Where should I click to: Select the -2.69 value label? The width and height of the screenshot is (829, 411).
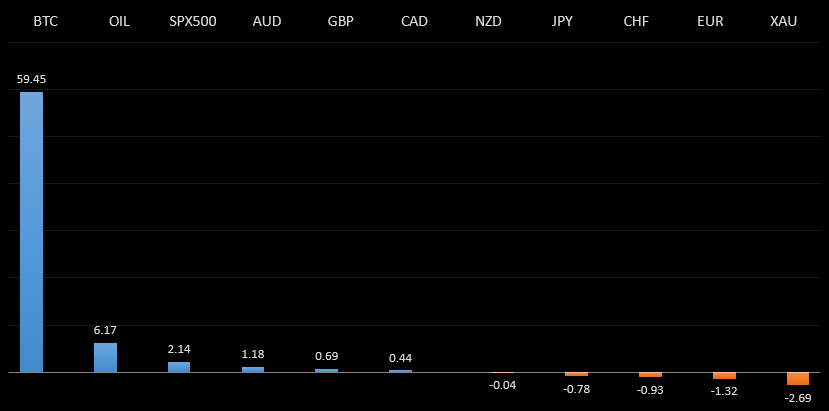pos(797,398)
